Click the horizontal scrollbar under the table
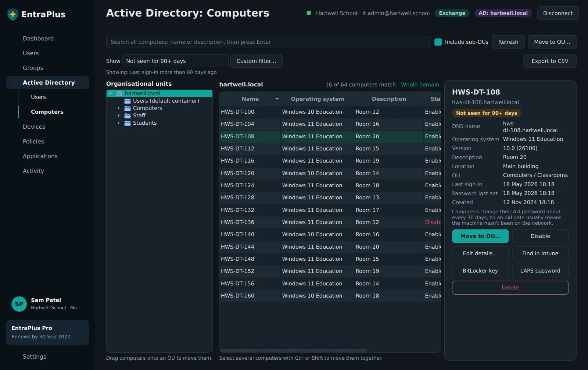The width and height of the screenshot is (588, 370). 293,350
